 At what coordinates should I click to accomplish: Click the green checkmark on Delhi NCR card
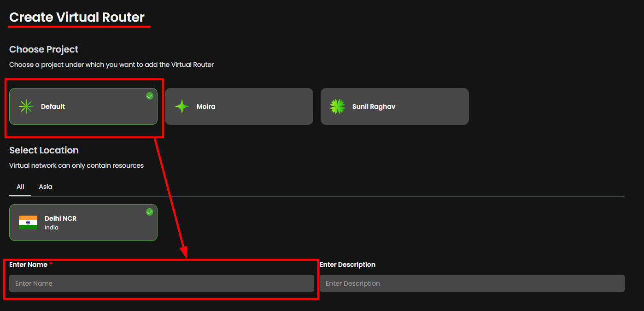[150, 212]
